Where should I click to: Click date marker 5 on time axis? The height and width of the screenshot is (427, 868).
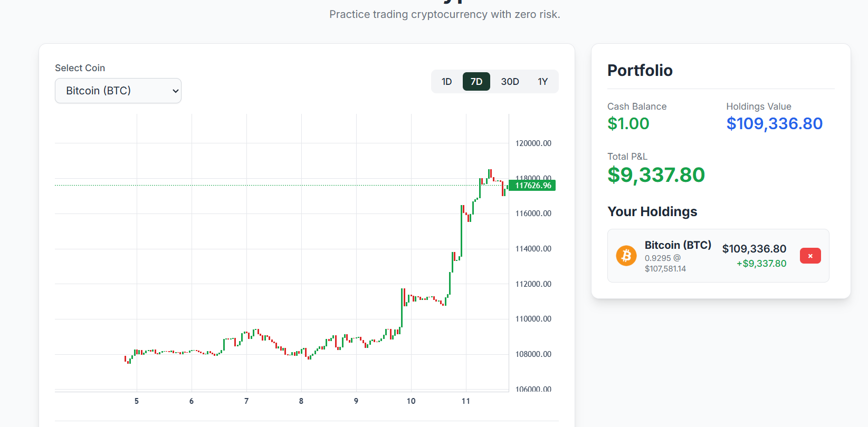tap(137, 401)
